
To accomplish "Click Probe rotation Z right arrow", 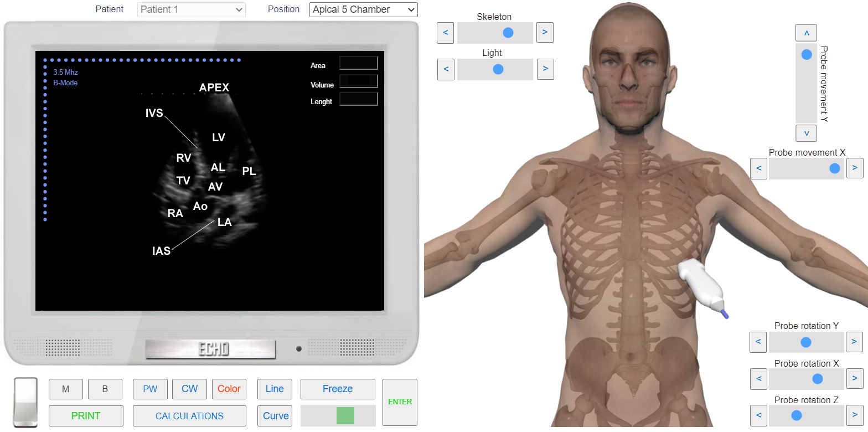I will tap(855, 415).
